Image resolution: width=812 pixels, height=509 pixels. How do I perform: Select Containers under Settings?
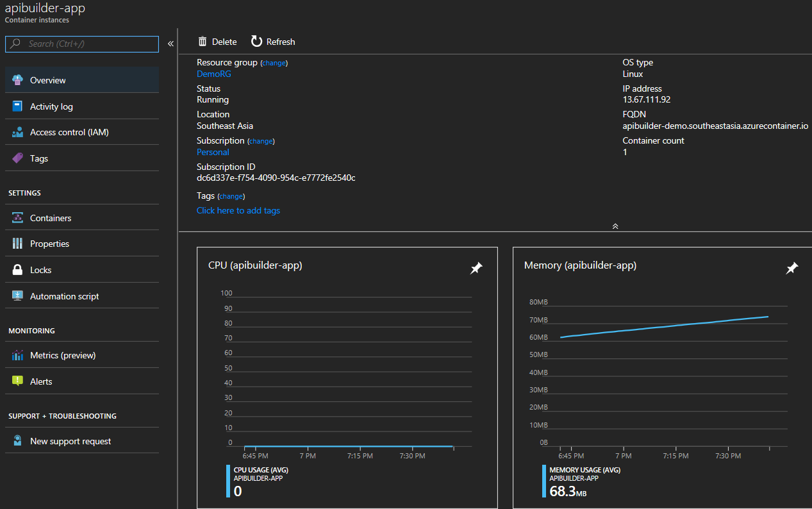coord(82,218)
